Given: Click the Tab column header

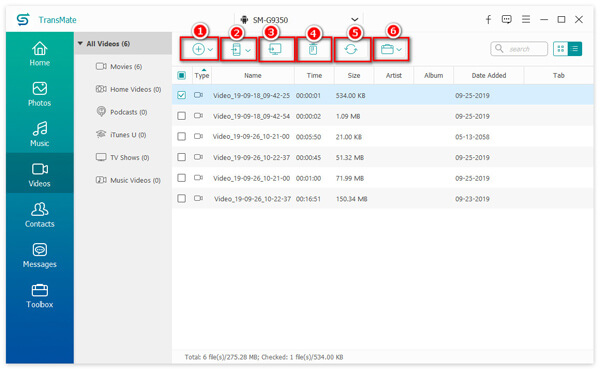Looking at the screenshot, I should pyautogui.click(x=559, y=75).
